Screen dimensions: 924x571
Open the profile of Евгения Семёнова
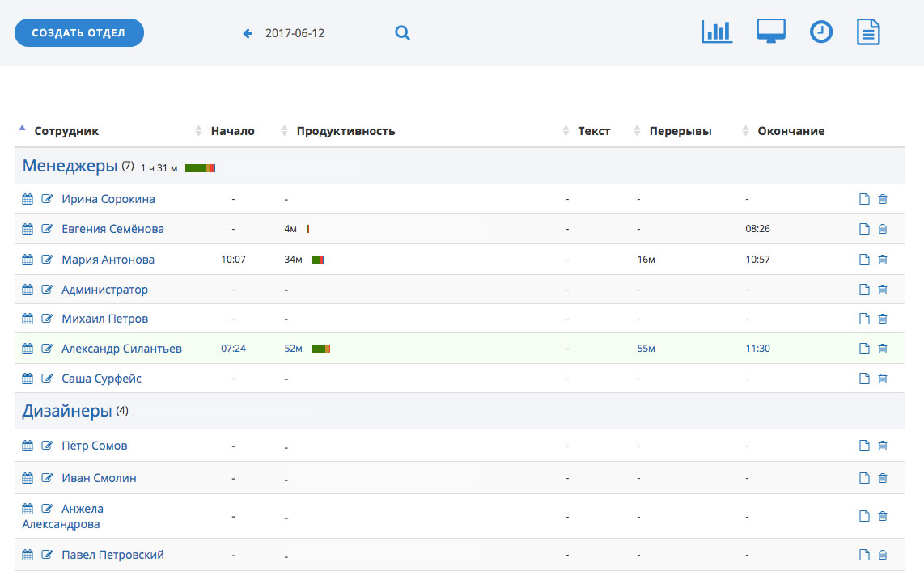click(x=114, y=229)
